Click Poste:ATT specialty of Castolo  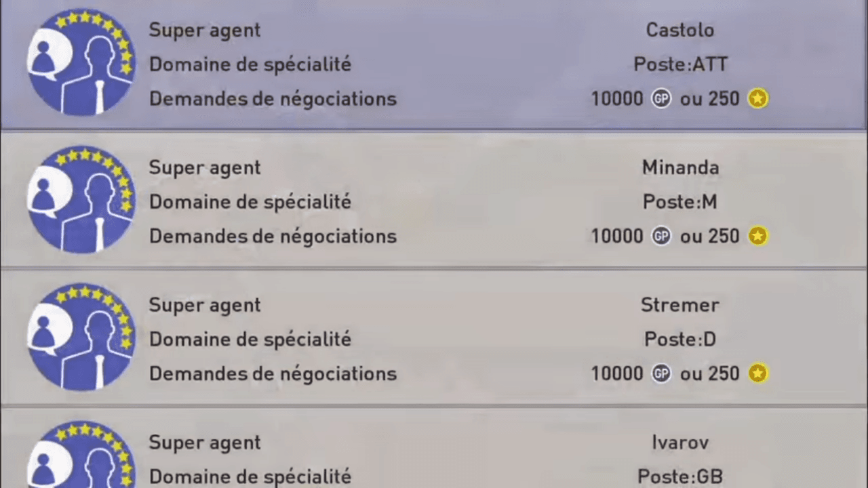click(x=679, y=64)
